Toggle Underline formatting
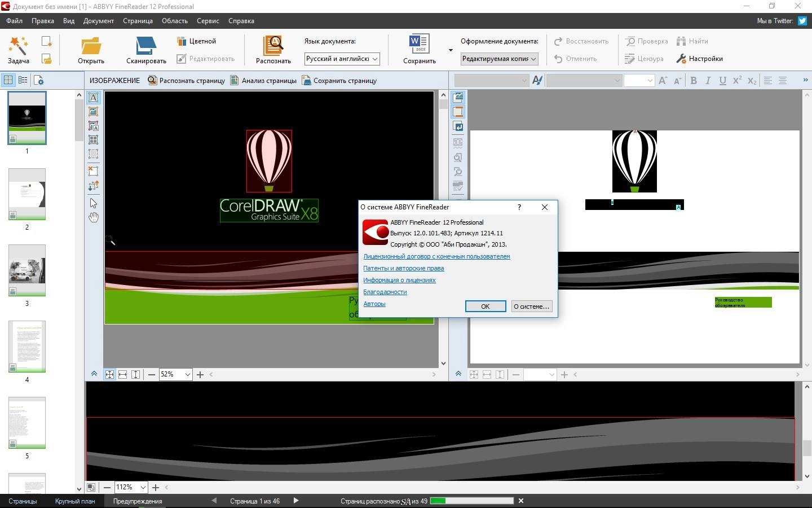The width and height of the screenshot is (812, 508). tap(722, 80)
